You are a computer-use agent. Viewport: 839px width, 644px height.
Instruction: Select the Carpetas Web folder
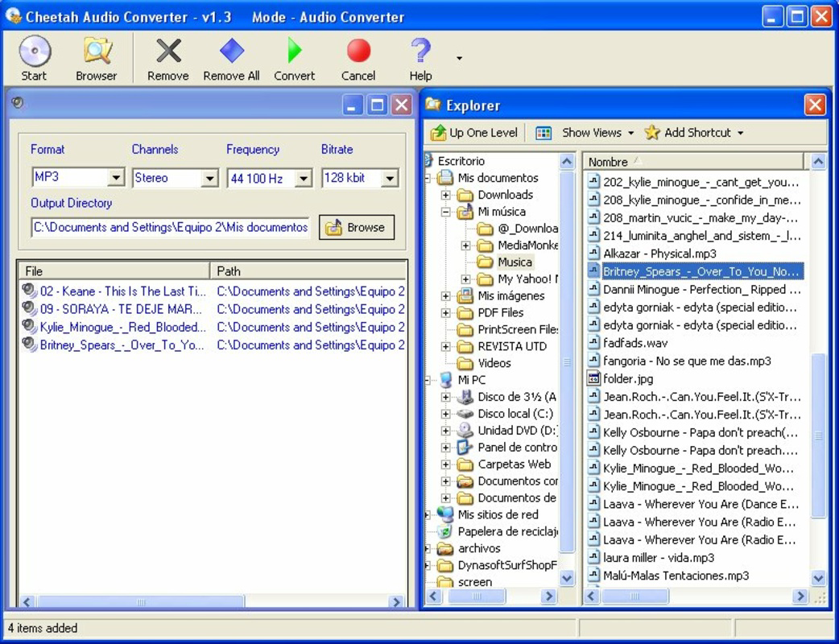click(514, 464)
